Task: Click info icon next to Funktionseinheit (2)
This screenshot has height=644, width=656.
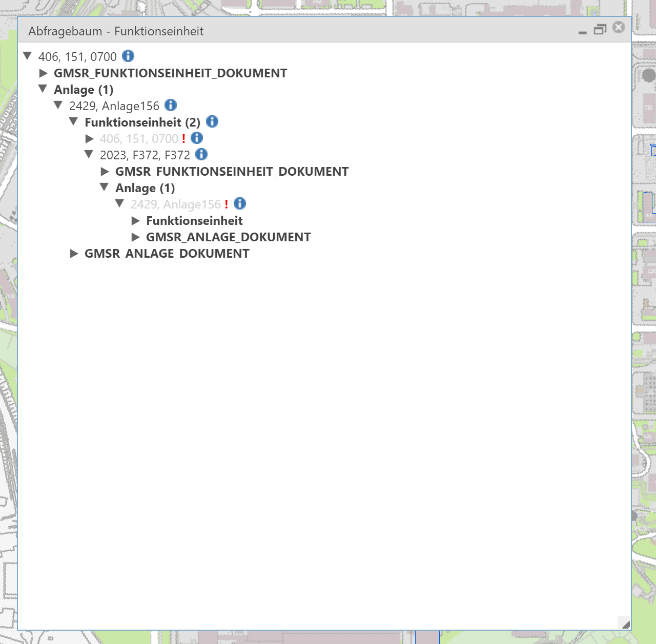Action: click(212, 122)
